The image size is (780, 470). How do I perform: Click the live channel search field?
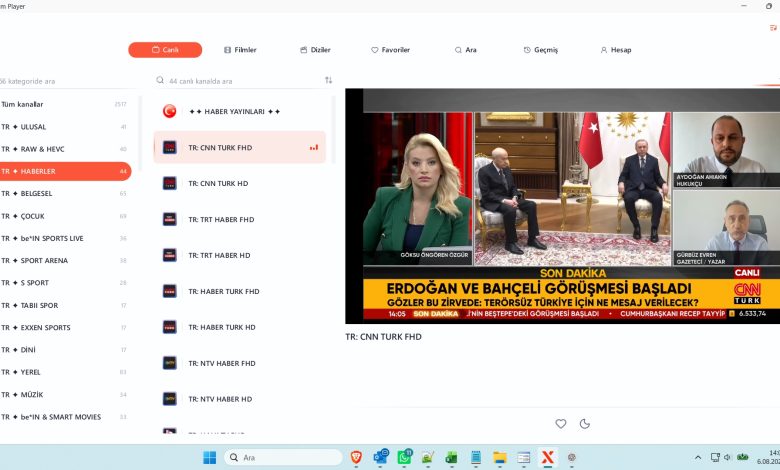pos(238,81)
